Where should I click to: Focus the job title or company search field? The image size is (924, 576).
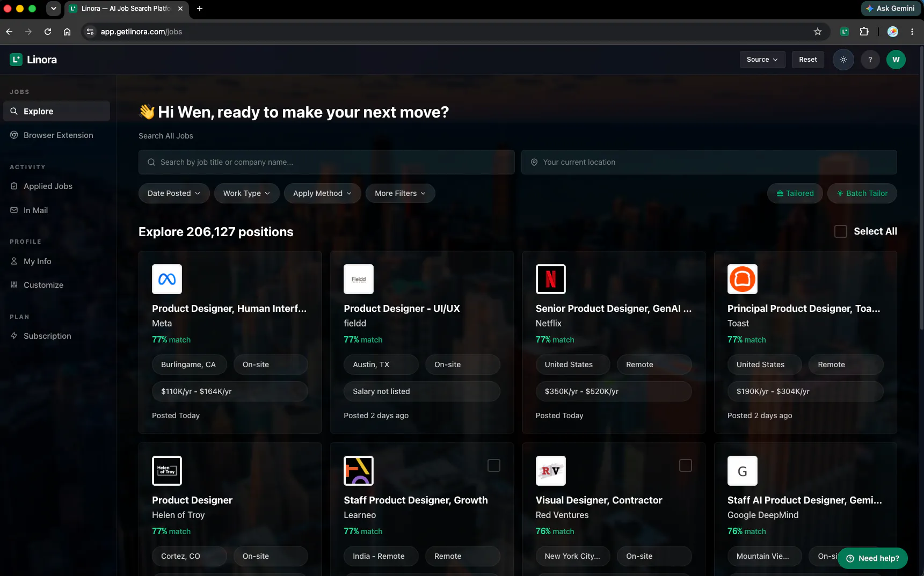pyautogui.click(x=326, y=162)
